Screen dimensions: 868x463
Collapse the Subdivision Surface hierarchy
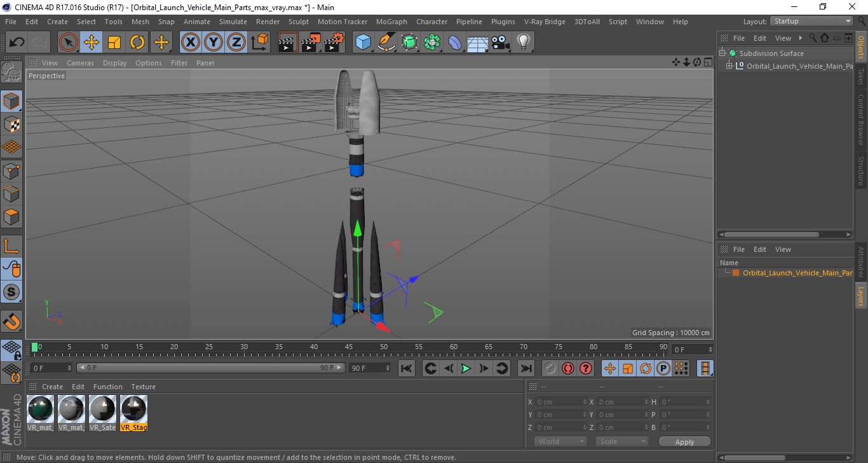tap(722, 53)
